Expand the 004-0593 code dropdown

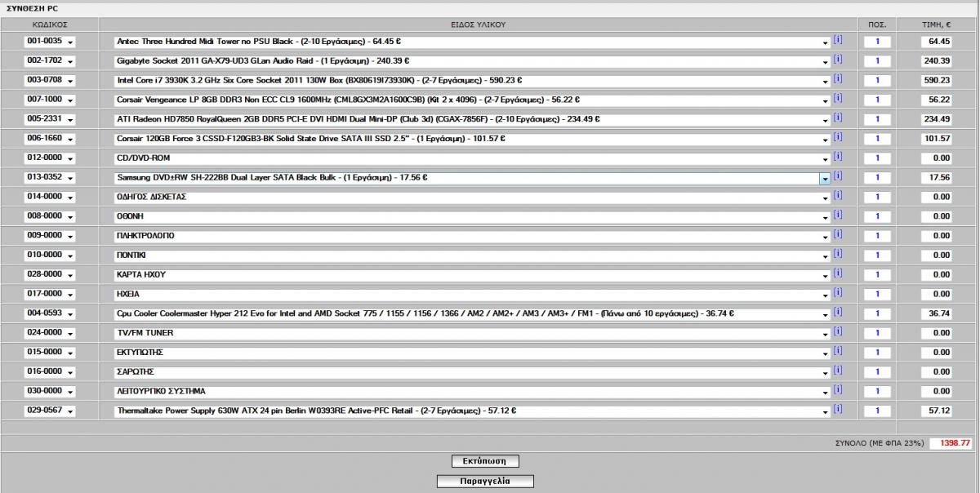[49, 313]
